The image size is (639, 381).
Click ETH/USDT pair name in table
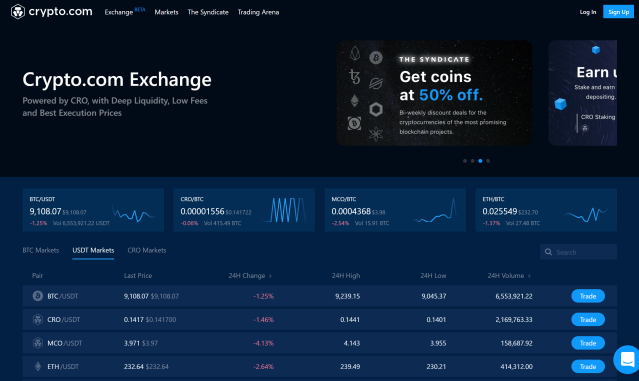point(63,366)
